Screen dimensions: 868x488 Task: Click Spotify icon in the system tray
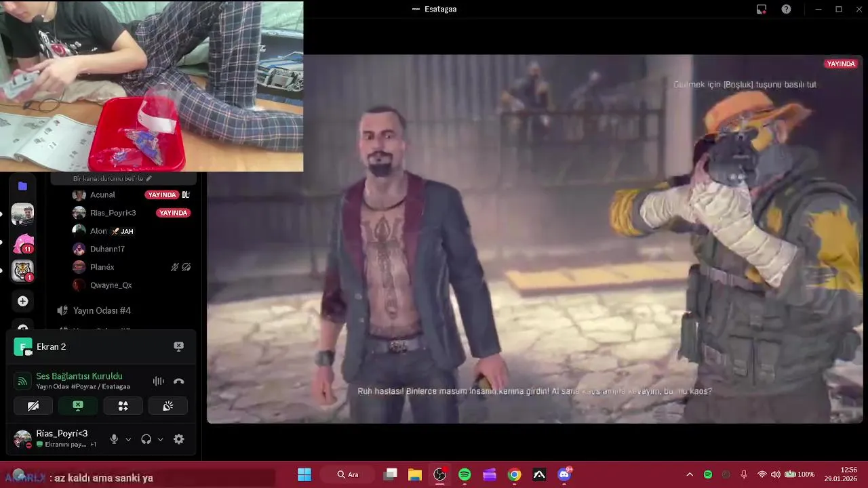point(708,474)
